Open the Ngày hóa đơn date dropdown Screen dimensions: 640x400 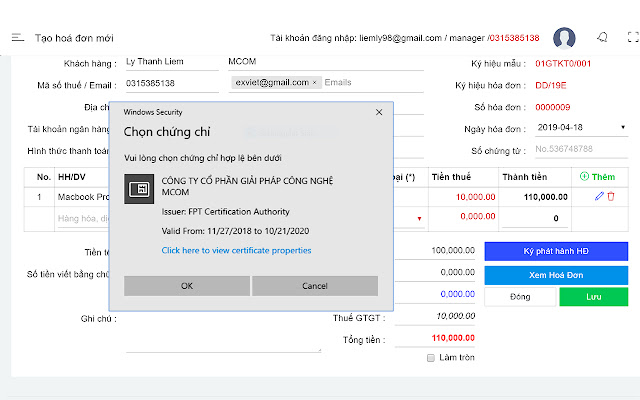tap(581, 128)
